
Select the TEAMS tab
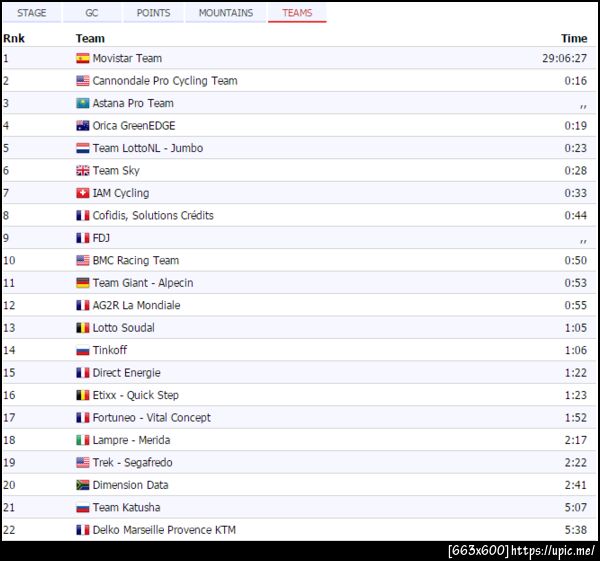[x=297, y=13]
